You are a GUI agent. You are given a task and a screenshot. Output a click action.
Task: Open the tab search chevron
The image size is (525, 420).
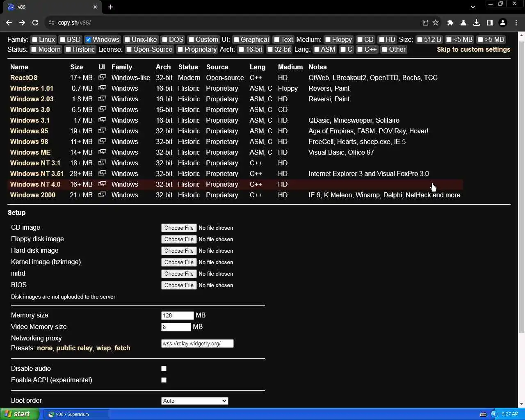click(473, 7)
